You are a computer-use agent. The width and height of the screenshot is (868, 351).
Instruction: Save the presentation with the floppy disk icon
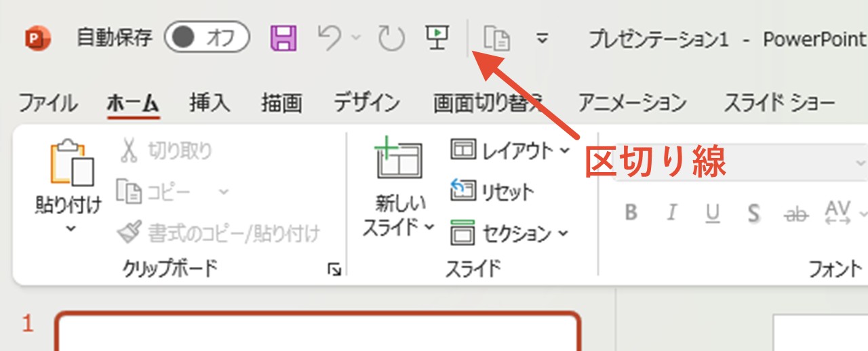[x=283, y=39]
